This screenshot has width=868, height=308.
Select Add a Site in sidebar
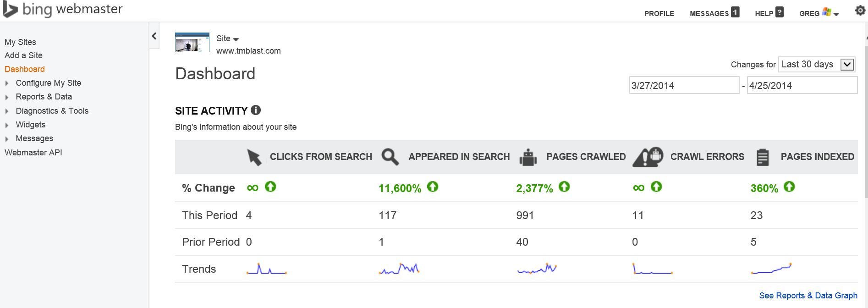tap(23, 55)
